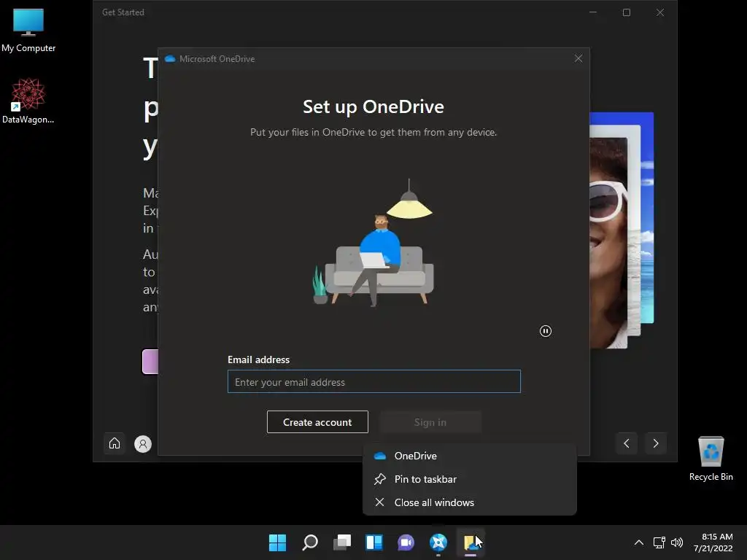Go to next page in Get Started
This screenshot has height=560, width=747.
[656, 443]
